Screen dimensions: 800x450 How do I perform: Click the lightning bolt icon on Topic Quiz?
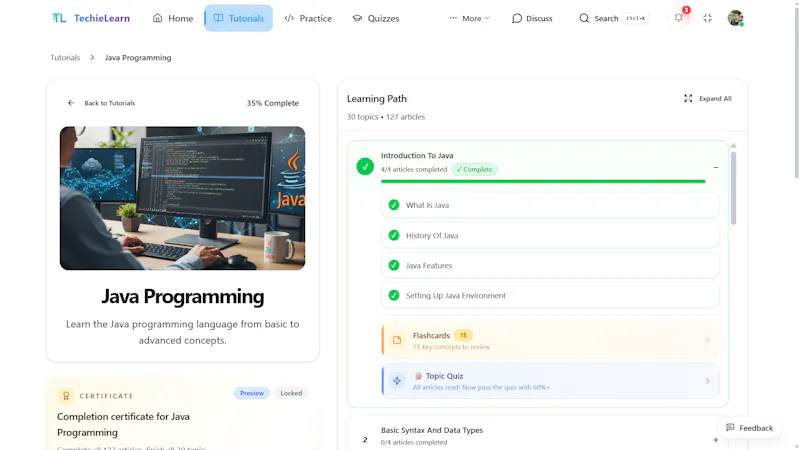click(x=397, y=381)
